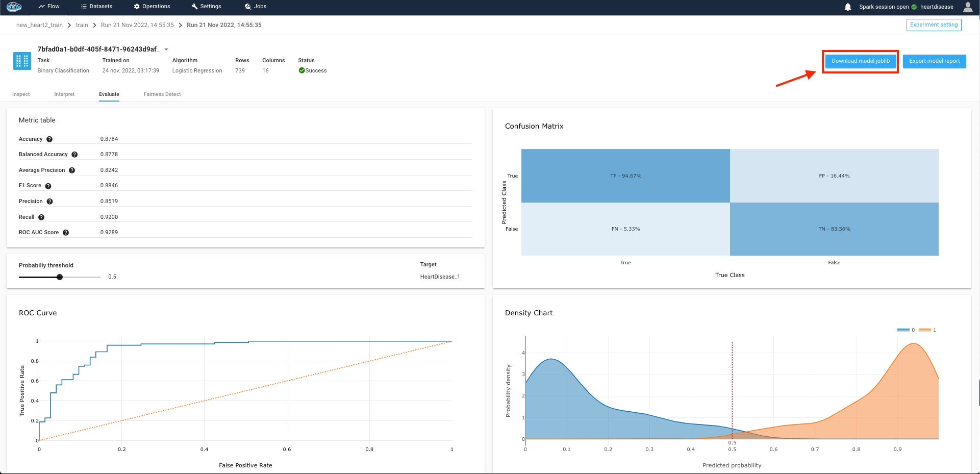The image size is (980, 474).
Task: Toggle class 1 series in density legend
Action: pyautogui.click(x=927, y=330)
